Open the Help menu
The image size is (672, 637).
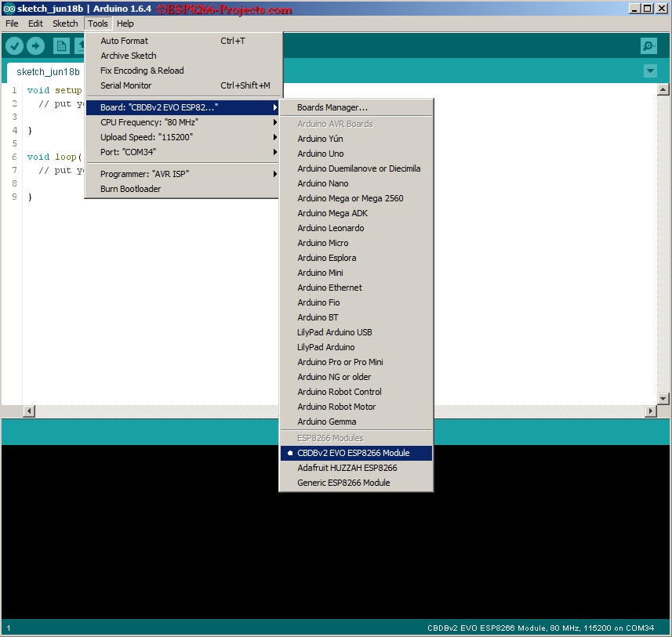click(x=125, y=24)
